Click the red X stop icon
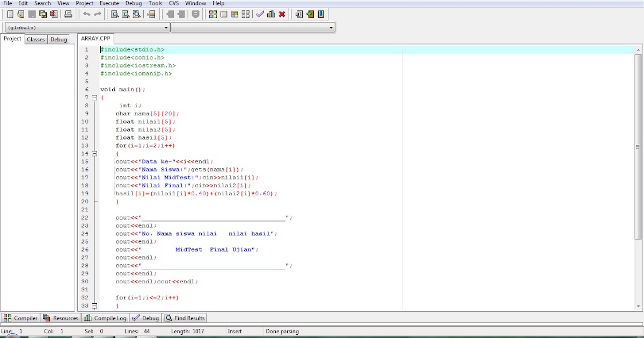Screen dimensions: 644x338 coord(282,14)
